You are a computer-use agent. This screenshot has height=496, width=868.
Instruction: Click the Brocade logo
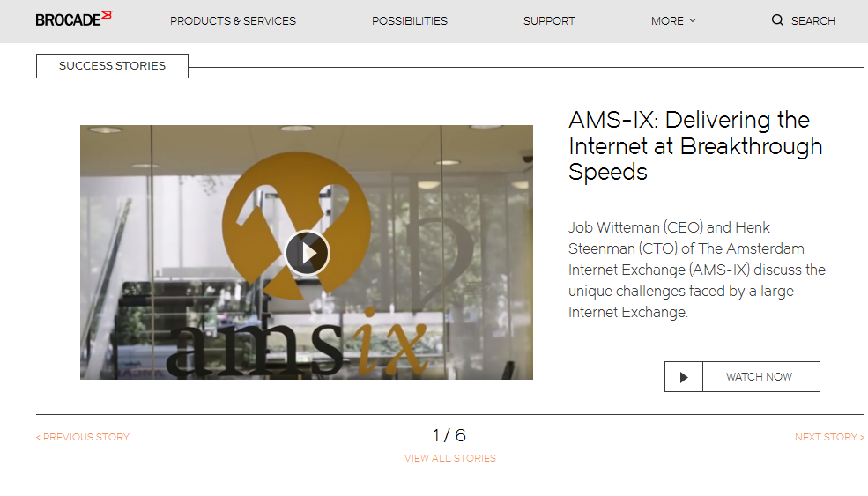pos(74,19)
